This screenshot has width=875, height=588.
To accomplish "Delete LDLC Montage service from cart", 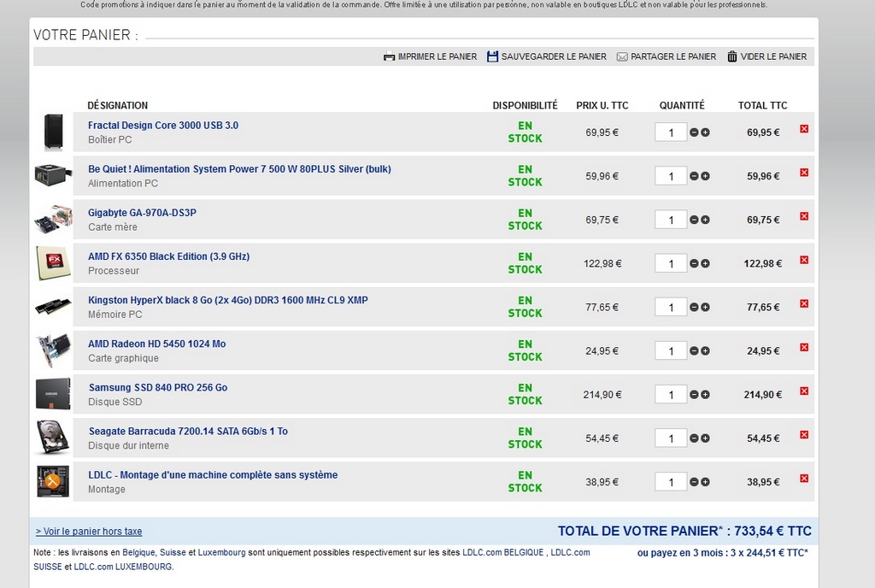I will [804, 478].
